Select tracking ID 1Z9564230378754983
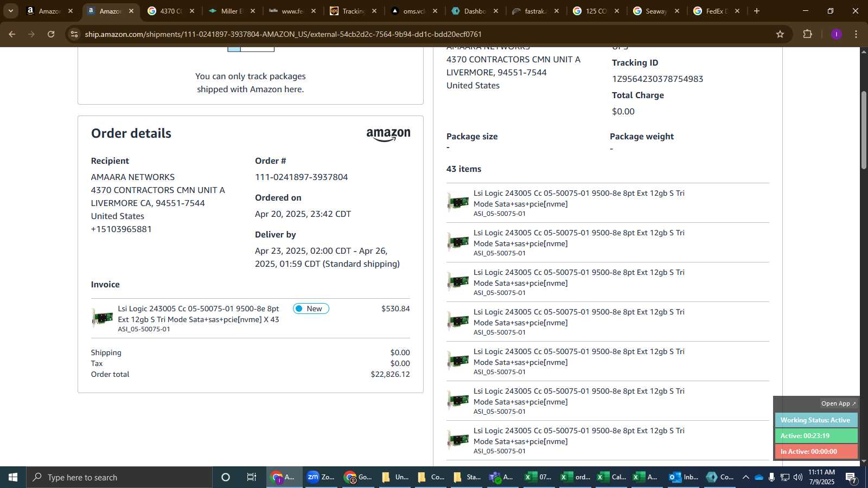The height and width of the screenshot is (488, 868). click(658, 79)
